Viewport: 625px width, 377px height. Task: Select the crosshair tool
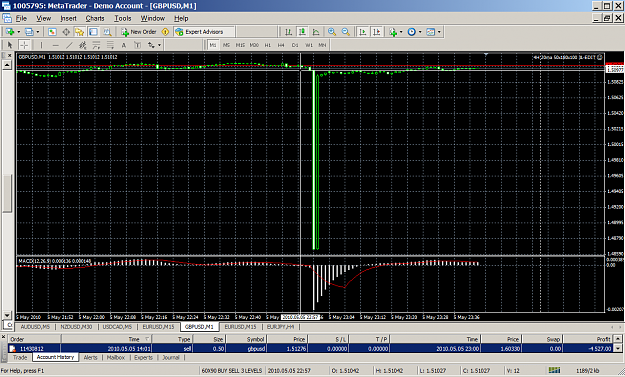(24, 45)
